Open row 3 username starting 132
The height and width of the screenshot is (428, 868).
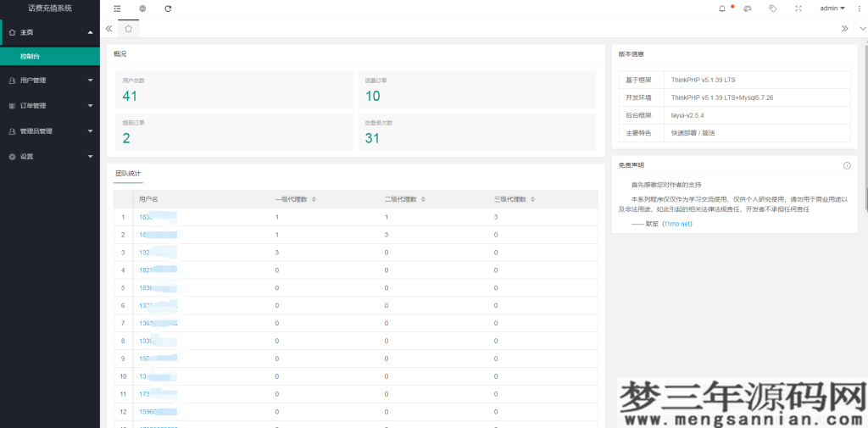159,253
